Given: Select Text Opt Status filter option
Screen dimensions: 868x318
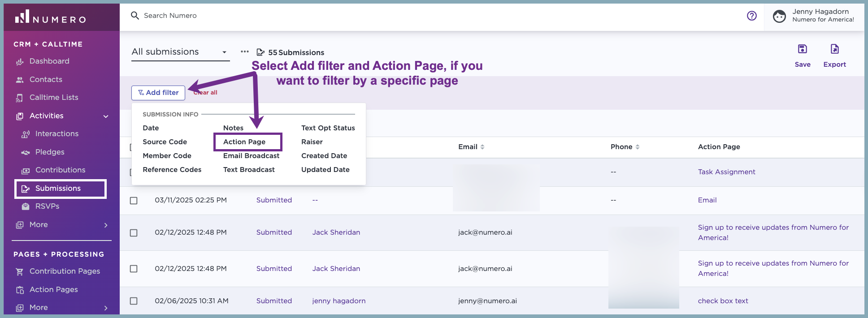Looking at the screenshot, I should [328, 128].
